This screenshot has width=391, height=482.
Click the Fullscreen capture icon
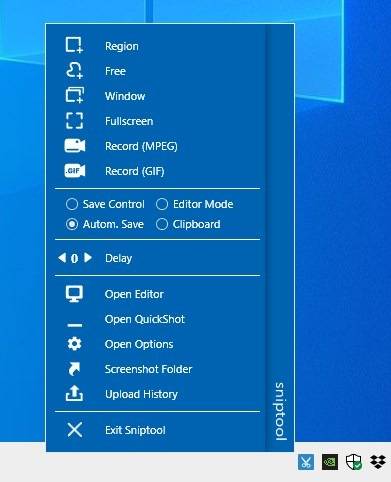click(x=74, y=120)
